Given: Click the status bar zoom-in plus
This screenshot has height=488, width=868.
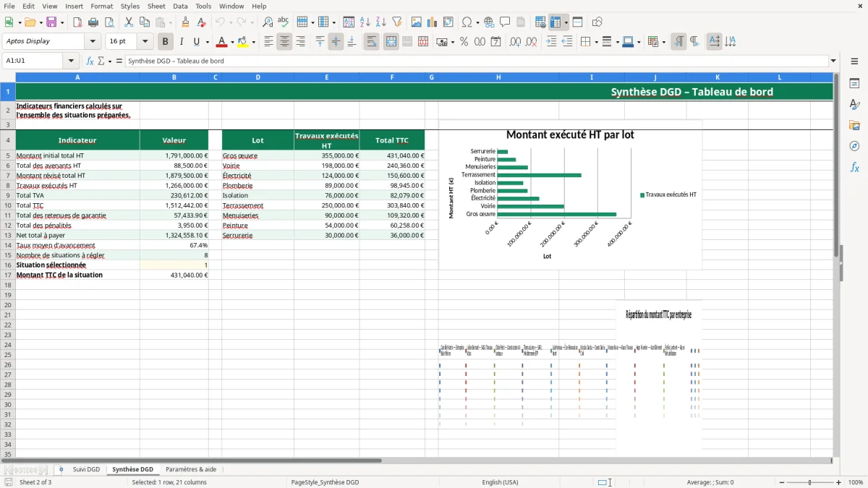Looking at the screenshot, I should [x=838, y=482].
